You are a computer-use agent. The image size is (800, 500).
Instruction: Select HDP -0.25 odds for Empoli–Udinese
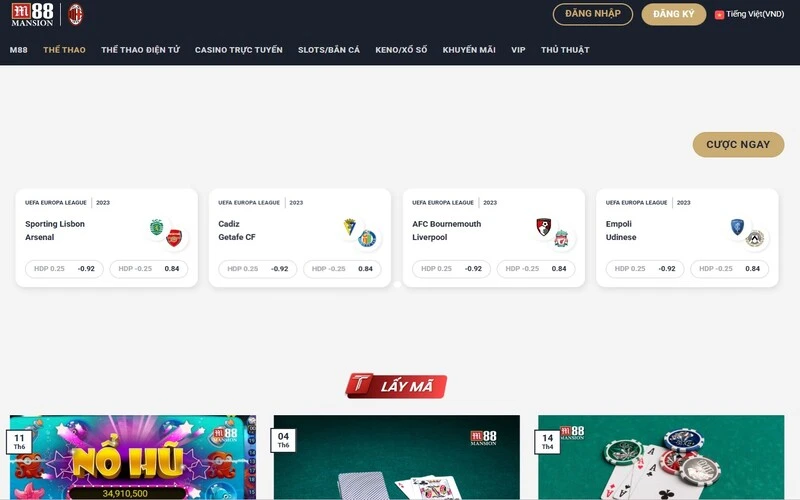730,269
